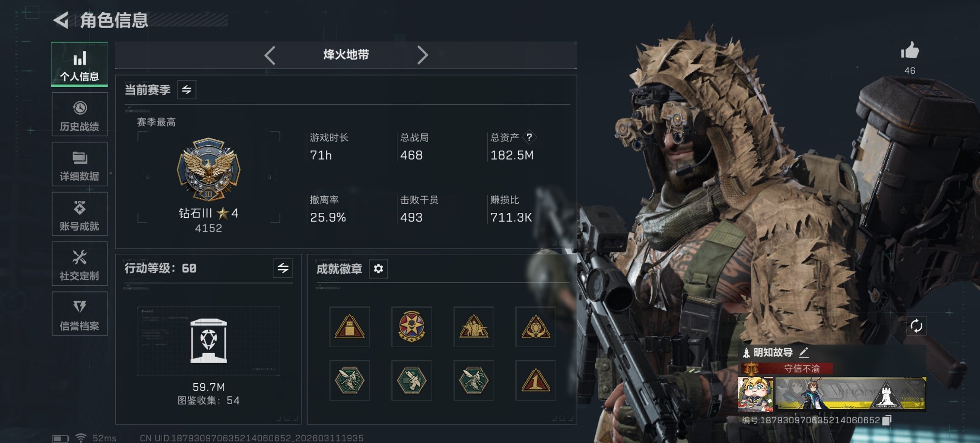Open achievement badges gear settings
Viewport: 980px width, 443px height.
(378, 269)
